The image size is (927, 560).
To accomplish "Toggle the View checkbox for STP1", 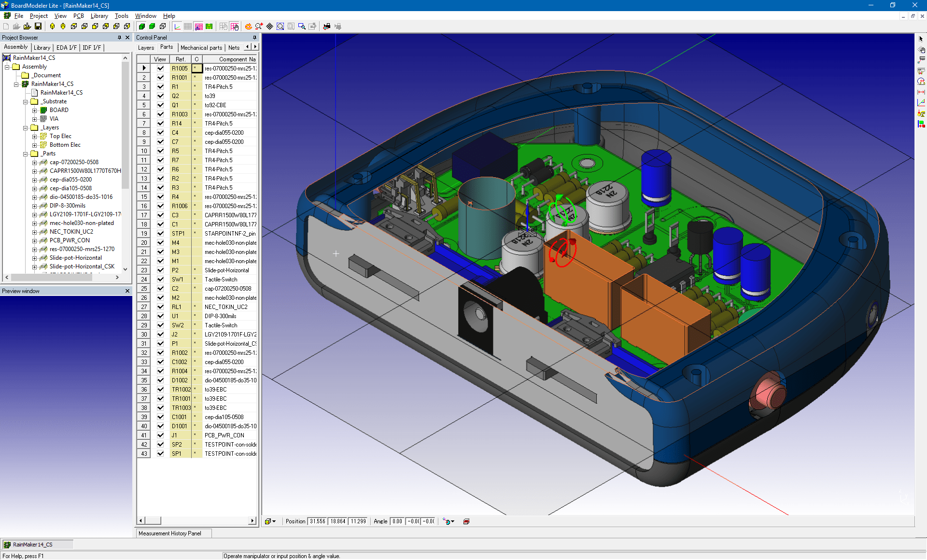I will (160, 234).
